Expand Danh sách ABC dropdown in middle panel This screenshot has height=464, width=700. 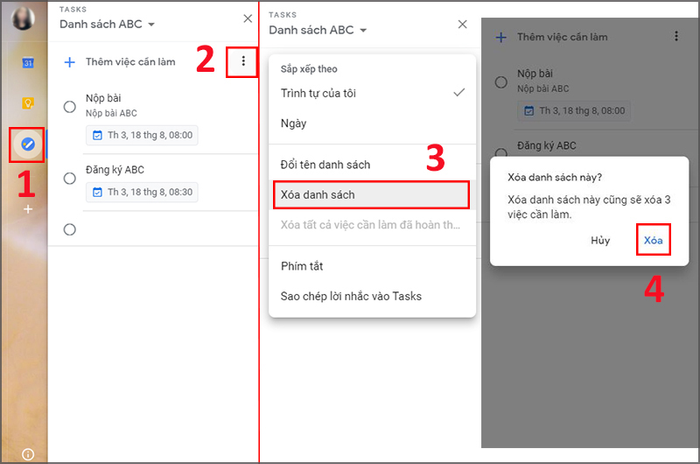[363, 30]
